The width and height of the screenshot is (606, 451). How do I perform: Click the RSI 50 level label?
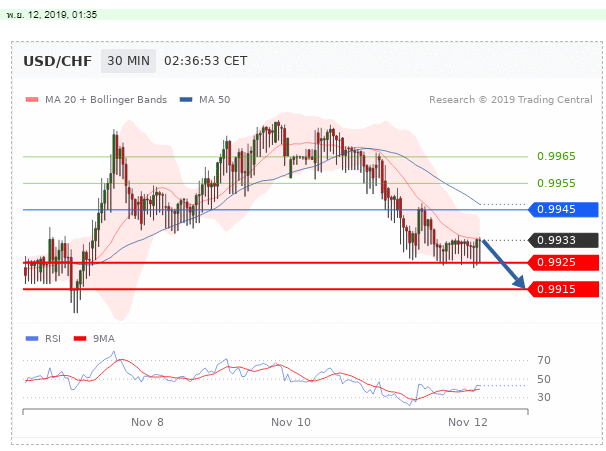(544, 379)
